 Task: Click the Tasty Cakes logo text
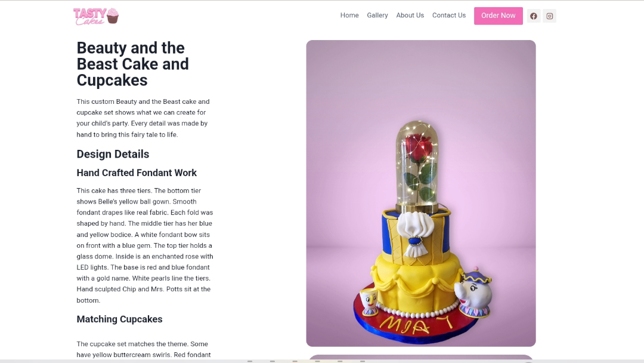(89, 17)
